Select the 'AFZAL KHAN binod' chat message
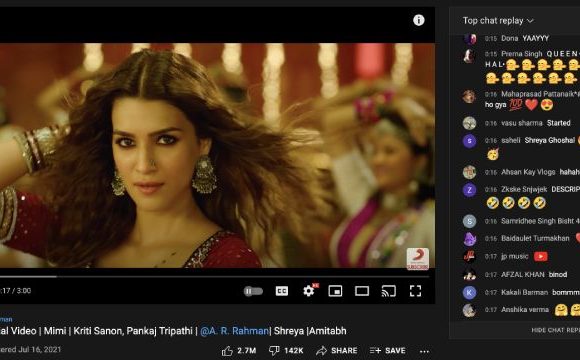The width and height of the screenshot is (580, 360). pos(522,275)
